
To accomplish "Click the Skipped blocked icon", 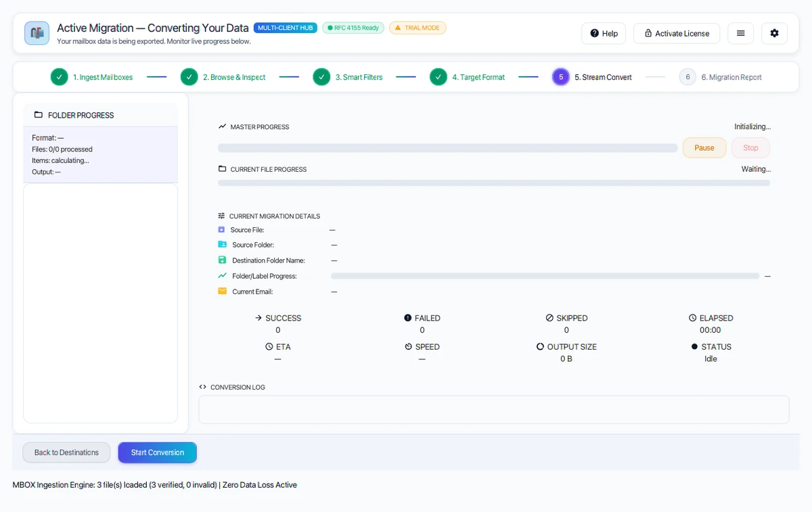I will click(549, 318).
